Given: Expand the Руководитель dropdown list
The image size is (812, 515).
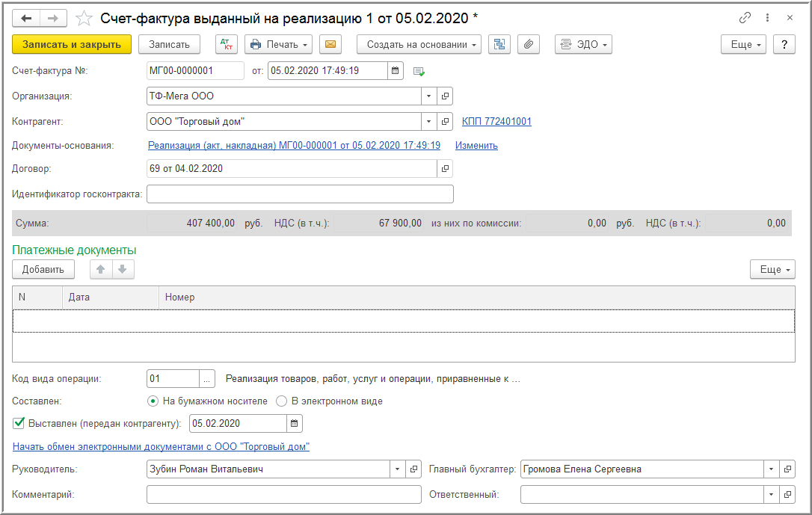Looking at the screenshot, I should coord(397,469).
